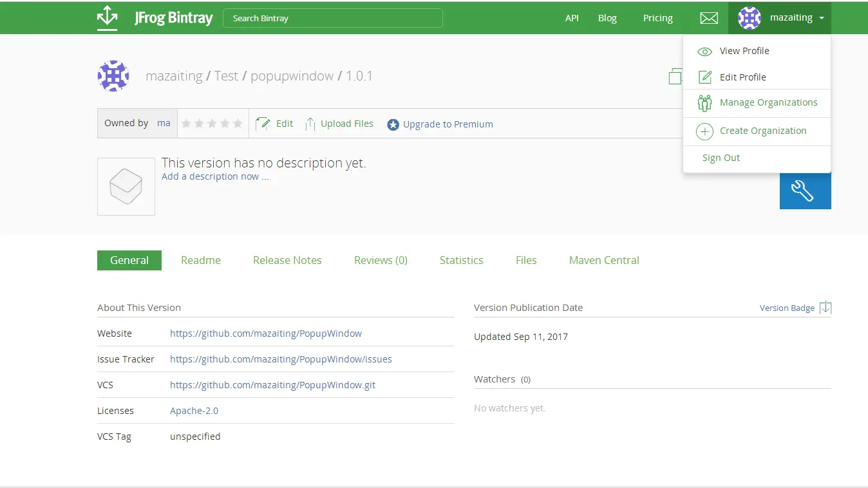Click the pencil icon beside Edit Profile

pyautogui.click(x=705, y=77)
